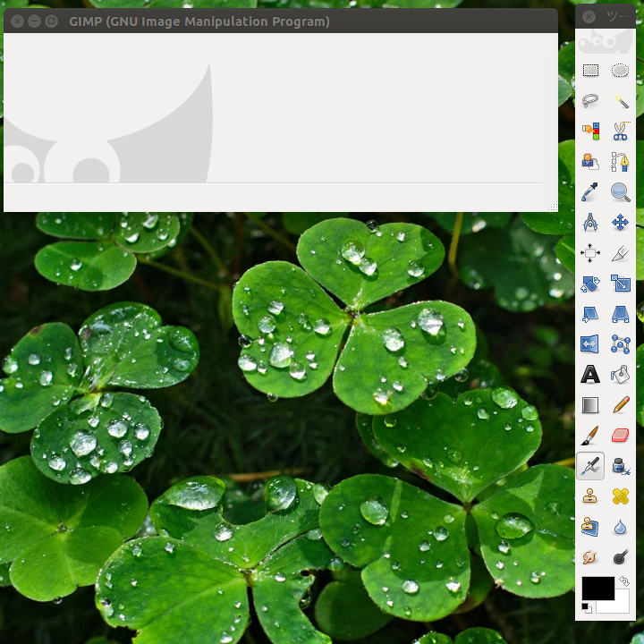Image resolution: width=644 pixels, height=644 pixels.
Task: Pick the Scissors Select tool
Action: 620,131
